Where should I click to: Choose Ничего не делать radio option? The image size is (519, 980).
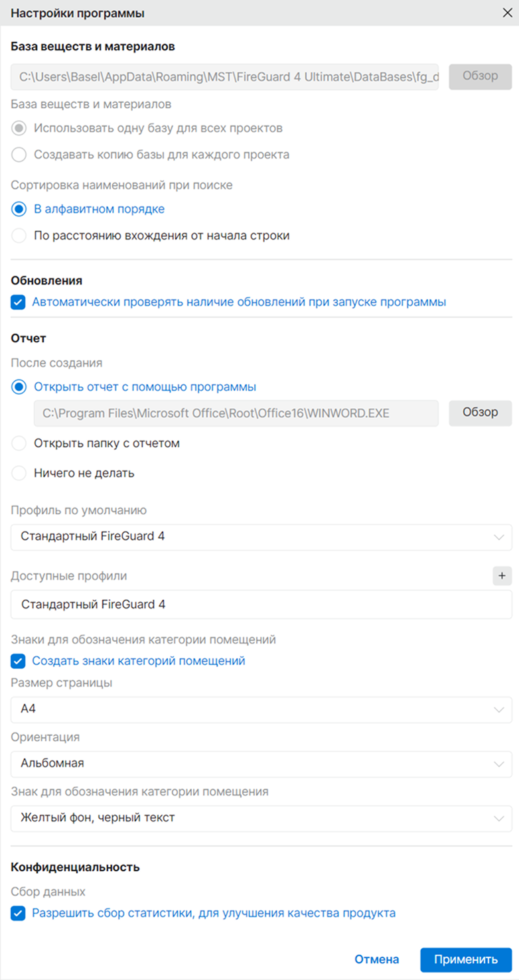pyautogui.click(x=19, y=473)
